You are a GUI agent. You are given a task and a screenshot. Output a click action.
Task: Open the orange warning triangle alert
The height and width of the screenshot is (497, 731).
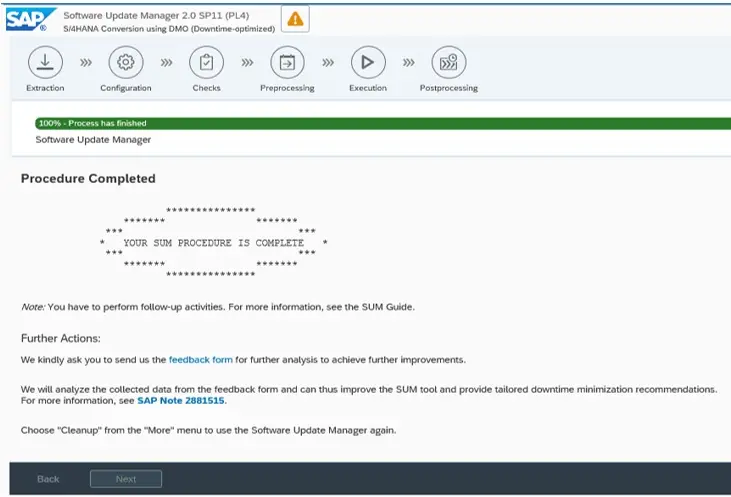295,19
